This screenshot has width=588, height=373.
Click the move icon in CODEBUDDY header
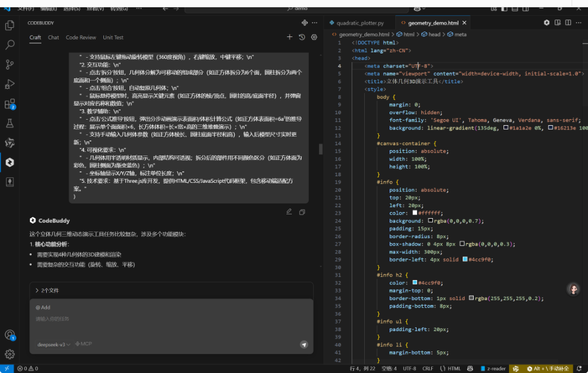coord(305,23)
